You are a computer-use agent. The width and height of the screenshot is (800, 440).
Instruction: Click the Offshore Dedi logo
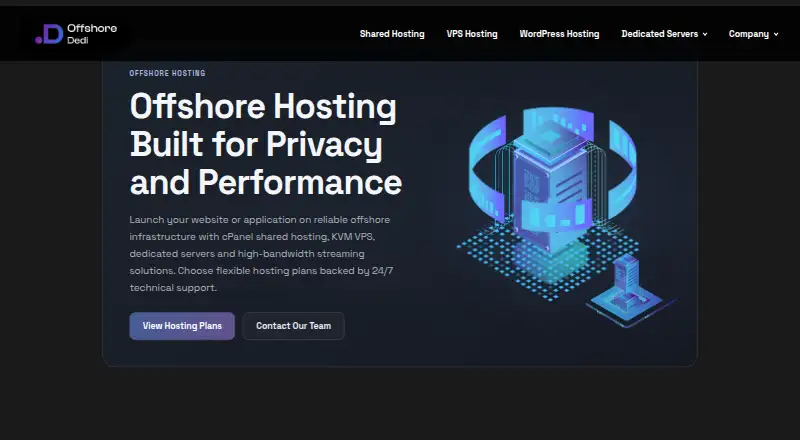76,34
